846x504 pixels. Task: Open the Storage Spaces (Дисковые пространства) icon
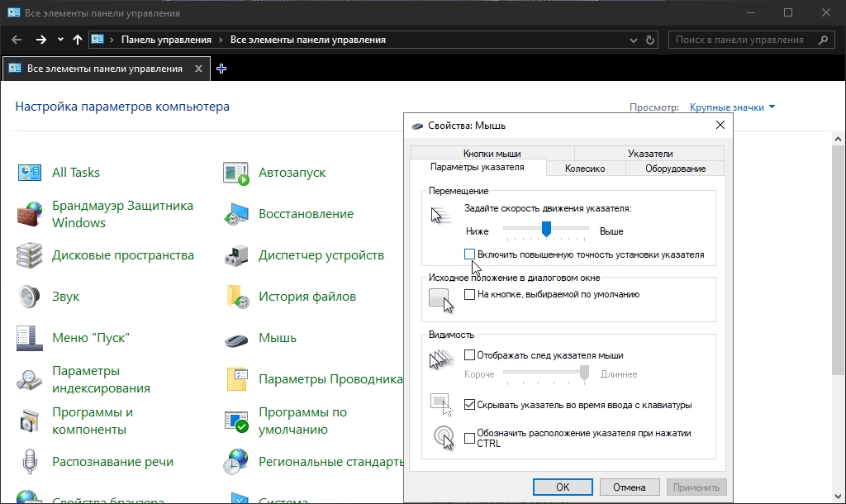pyautogui.click(x=30, y=255)
